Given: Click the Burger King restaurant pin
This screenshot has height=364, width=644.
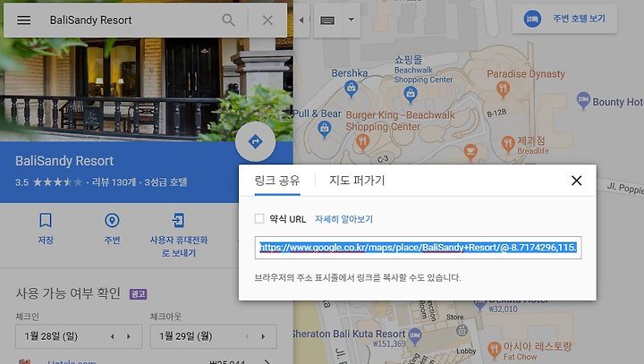Looking at the screenshot, I should click(362, 143).
